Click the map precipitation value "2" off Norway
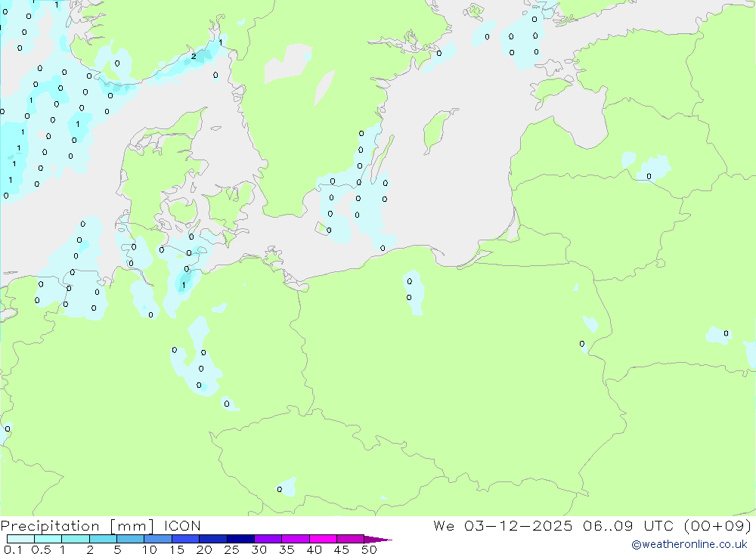This screenshot has height=554, width=756. pyautogui.click(x=194, y=57)
